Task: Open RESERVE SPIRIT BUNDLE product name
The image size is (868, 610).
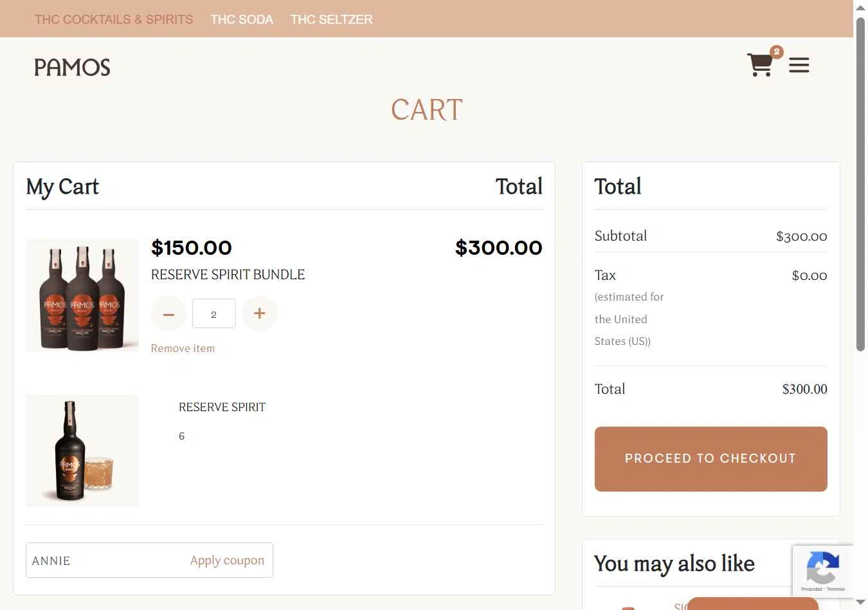Action: (228, 275)
